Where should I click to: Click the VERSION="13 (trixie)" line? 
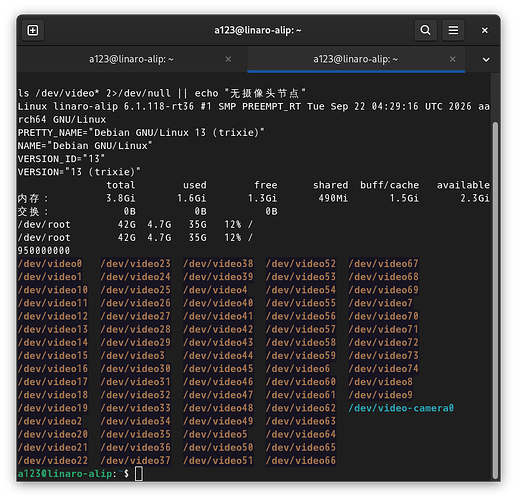click(79, 172)
